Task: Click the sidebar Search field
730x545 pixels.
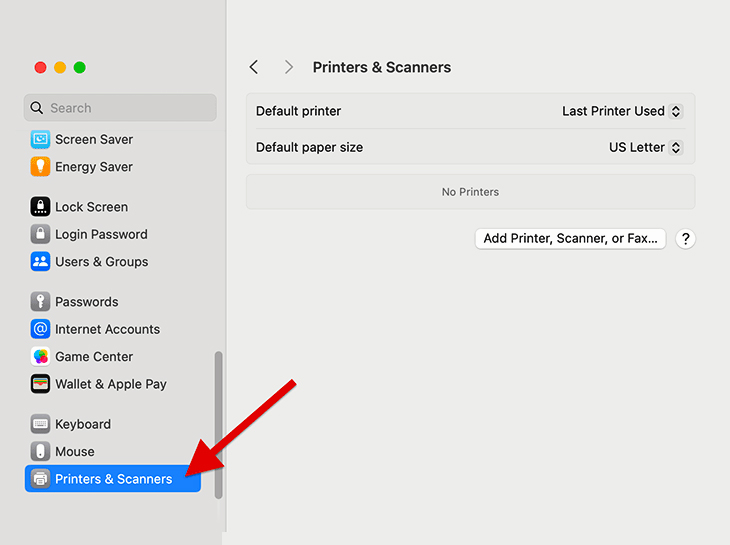Action: pyautogui.click(x=120, y=108)
